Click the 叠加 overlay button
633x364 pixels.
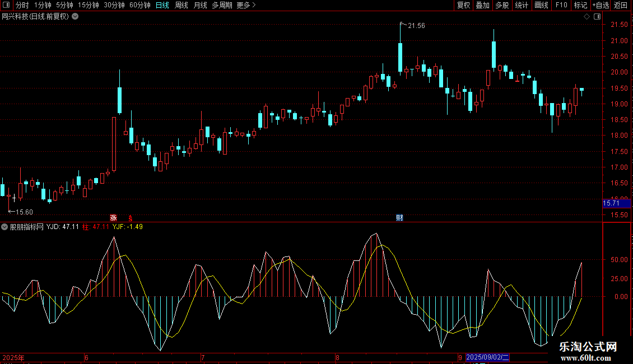point(483,5)
